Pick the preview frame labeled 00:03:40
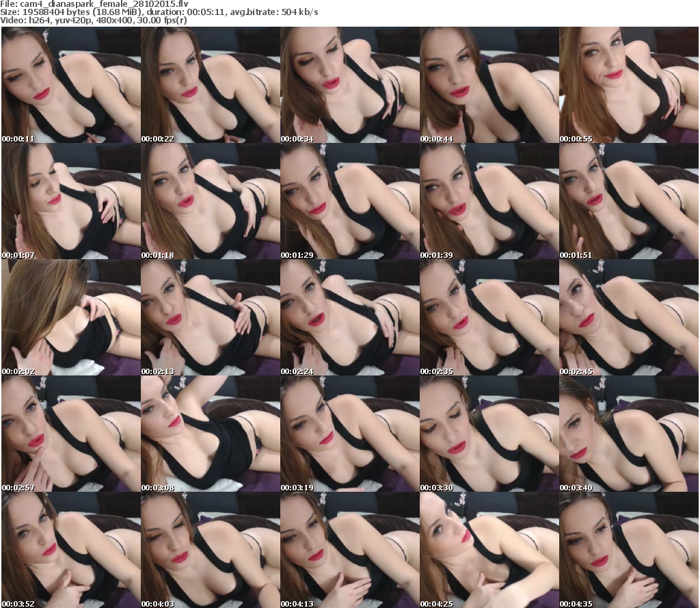 (629, 434)
